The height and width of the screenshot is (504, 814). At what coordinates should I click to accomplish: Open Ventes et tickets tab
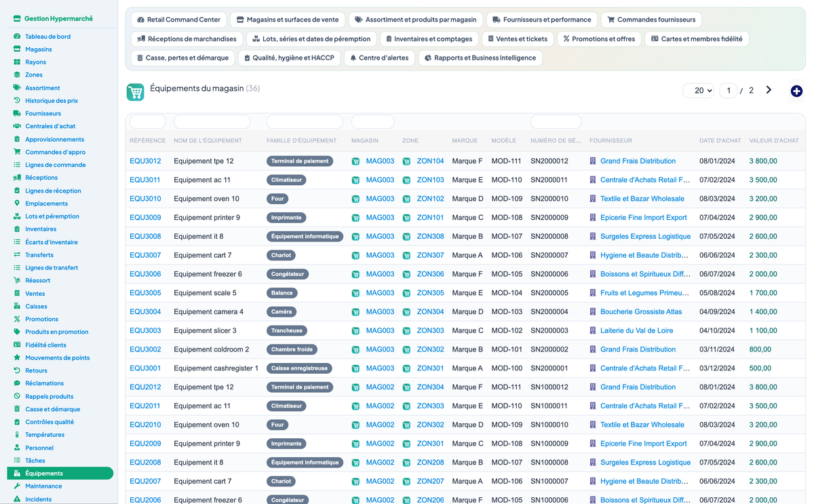(518, 39)
